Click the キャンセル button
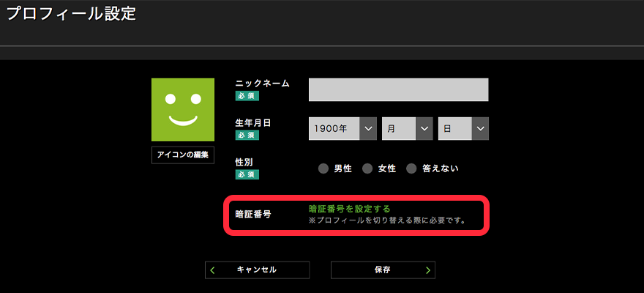 pyautogui.click(x=257, y=270)
